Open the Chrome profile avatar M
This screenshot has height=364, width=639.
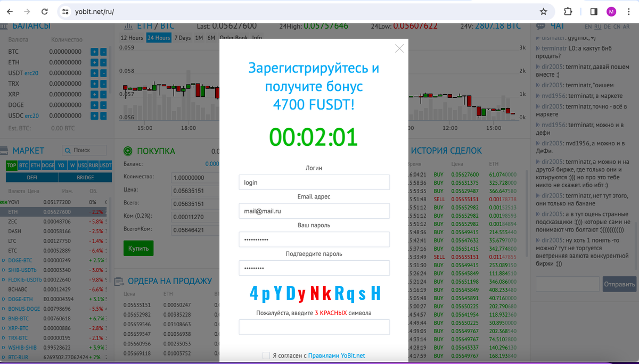[611, 11]
